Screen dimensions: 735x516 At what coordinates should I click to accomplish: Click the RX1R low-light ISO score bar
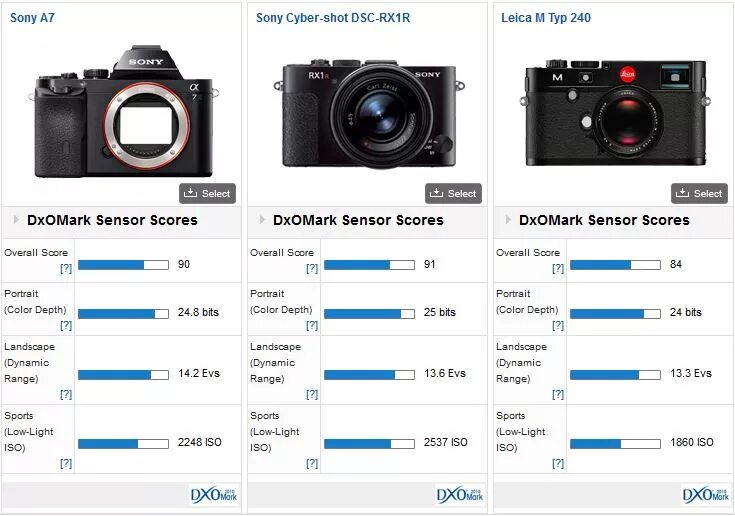(369, 443)
